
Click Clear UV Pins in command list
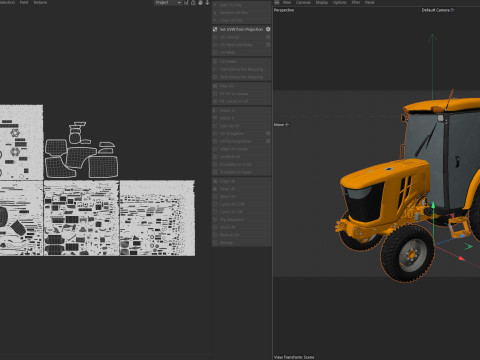coord(242,20)
